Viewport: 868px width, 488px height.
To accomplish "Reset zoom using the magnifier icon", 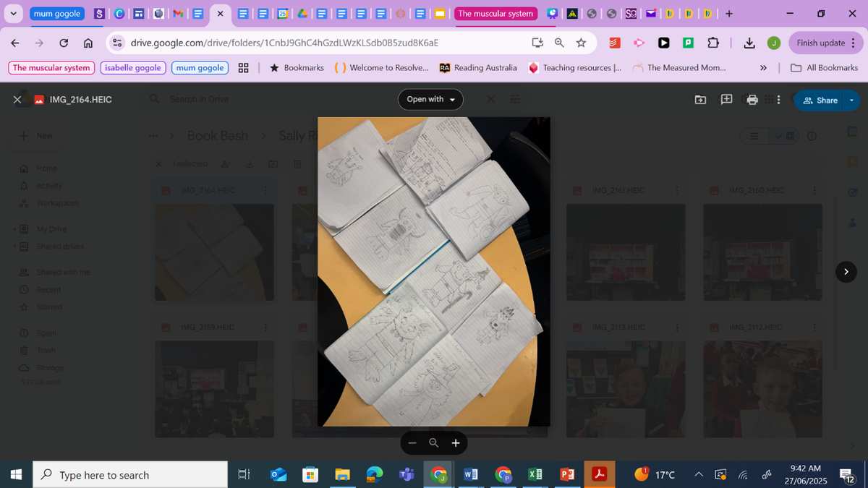I will (x=433, y=443).
